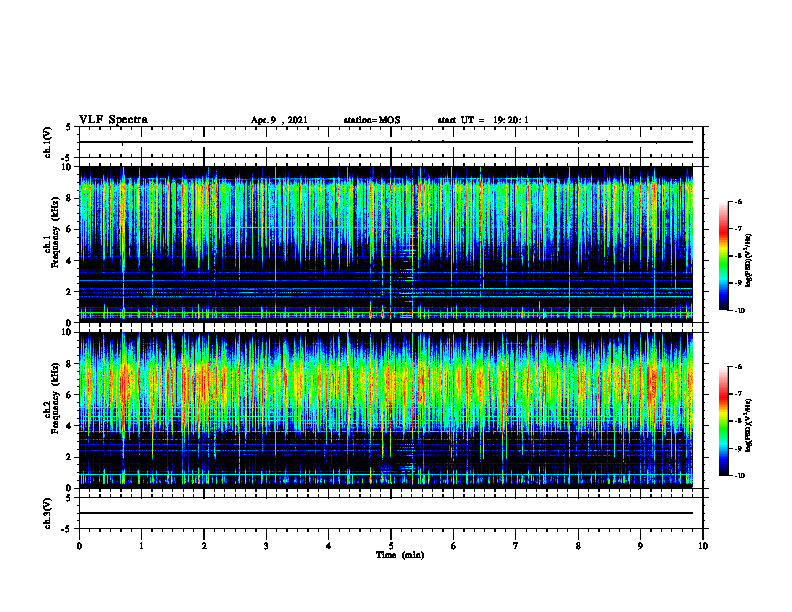Click the "station=MOS" header label
Image resolution: width=792 pixels, height=612 pixels.
tap(372, 120)
